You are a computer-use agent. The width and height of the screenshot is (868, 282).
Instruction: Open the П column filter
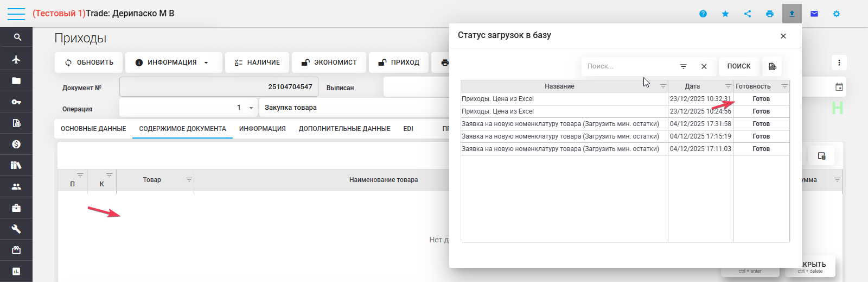pyautogui.click(x=80, y=175)
